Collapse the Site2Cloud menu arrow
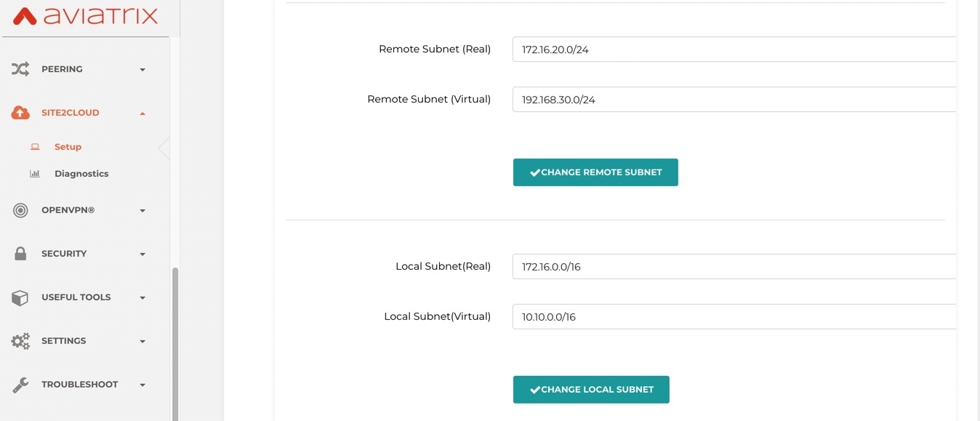 pos(142,113)
